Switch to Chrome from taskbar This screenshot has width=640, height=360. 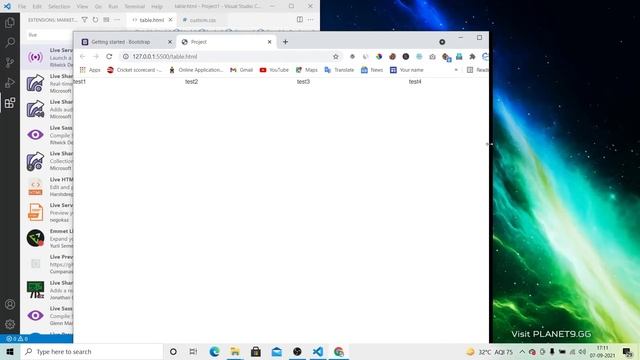339,351
